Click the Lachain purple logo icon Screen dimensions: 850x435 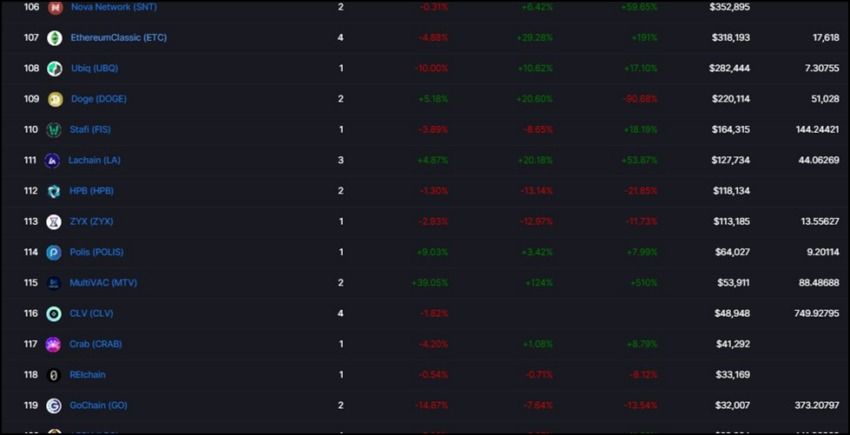52,161
